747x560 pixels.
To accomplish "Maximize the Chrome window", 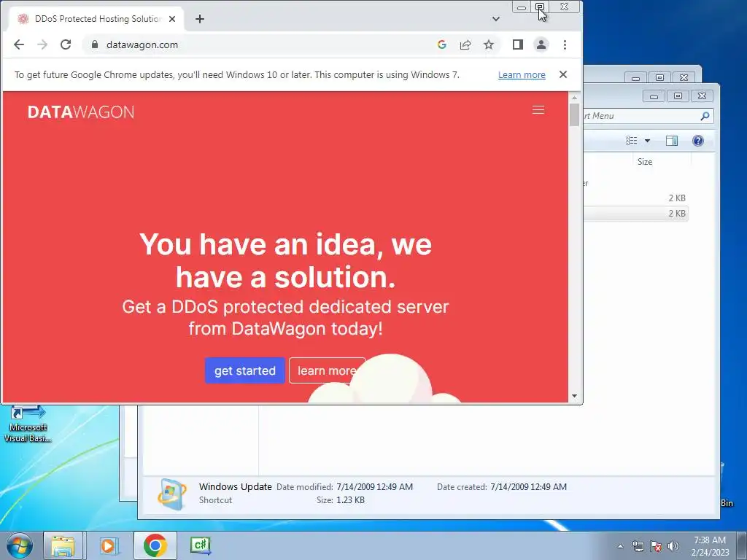I will coord(540,7).
